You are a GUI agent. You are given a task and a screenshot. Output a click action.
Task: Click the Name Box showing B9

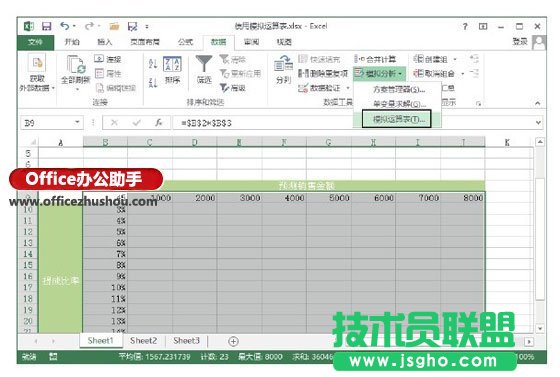tap(48, 123)
